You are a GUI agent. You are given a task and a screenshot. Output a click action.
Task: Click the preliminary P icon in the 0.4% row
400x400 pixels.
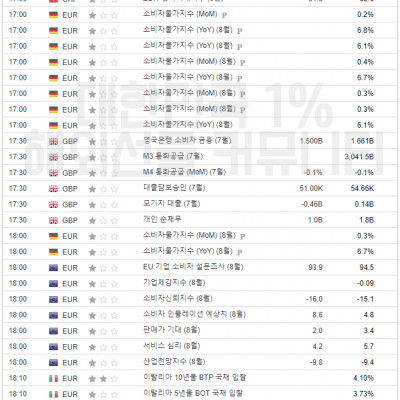243,63
